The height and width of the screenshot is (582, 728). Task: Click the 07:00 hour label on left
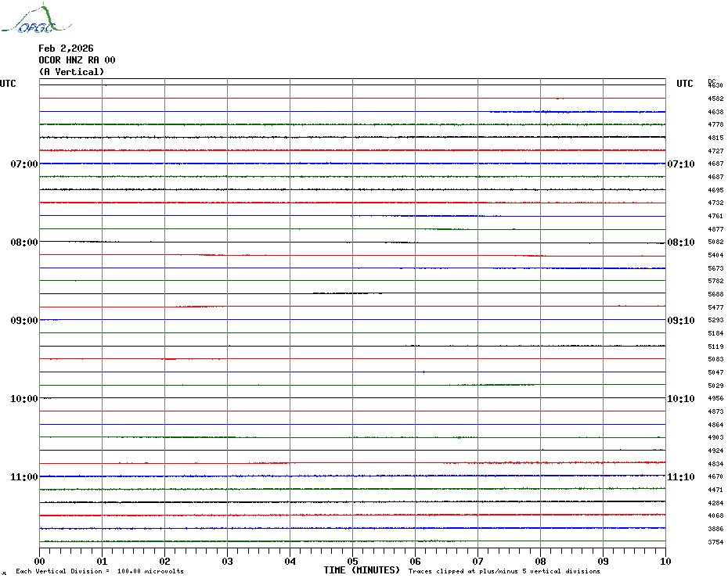tap(23, 164)
